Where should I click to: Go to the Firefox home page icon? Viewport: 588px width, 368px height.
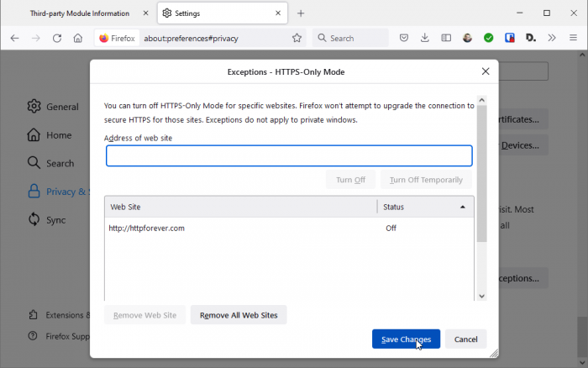[x=78, y=38]
